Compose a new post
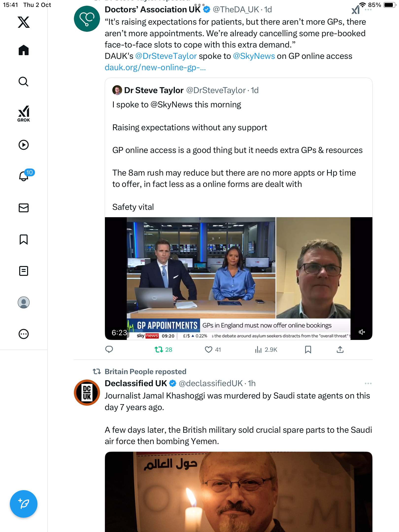The image size is (399, 532). tap(24, 504)
